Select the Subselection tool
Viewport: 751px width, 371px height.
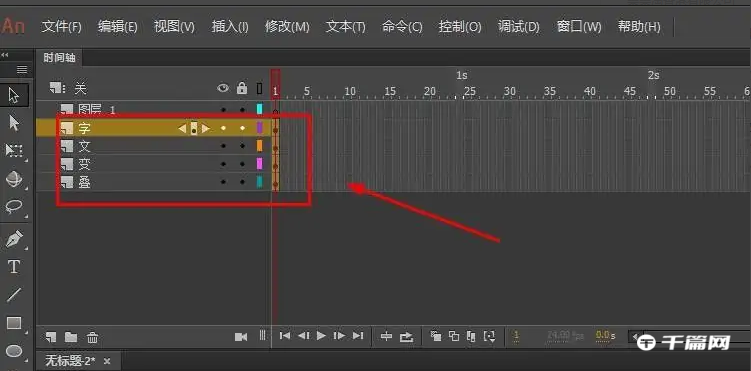[14, 123]
